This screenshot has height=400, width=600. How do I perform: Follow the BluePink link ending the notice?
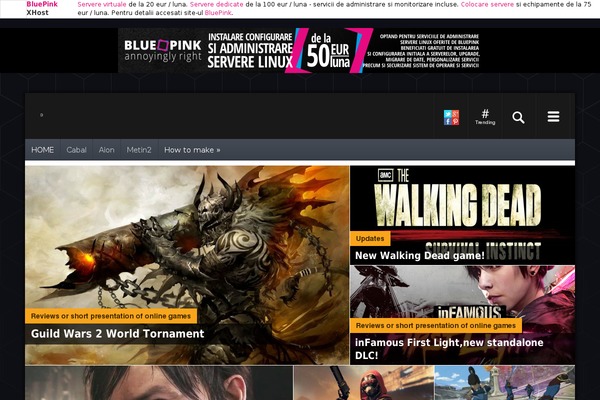pos(218,13)
